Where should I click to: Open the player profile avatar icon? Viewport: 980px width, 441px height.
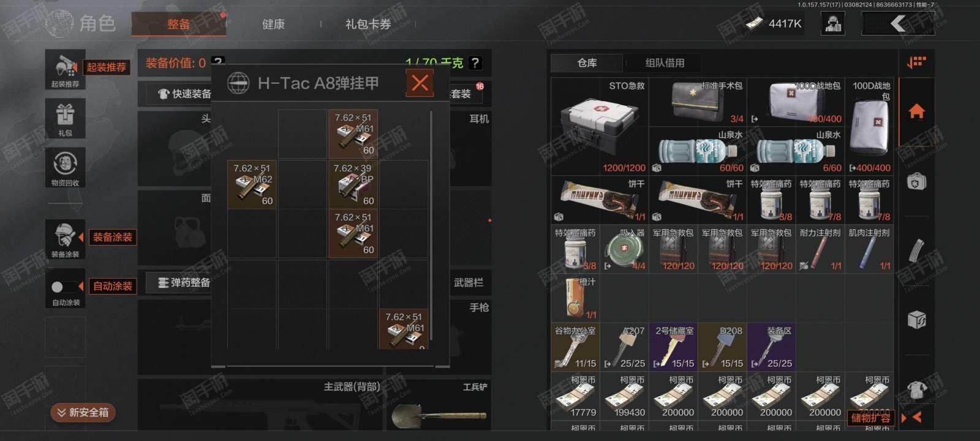coord(833,23)
